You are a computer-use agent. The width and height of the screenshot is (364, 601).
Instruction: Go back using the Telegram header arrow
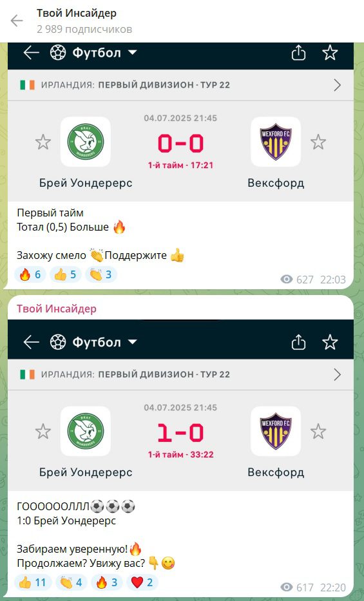click(17, 21)
